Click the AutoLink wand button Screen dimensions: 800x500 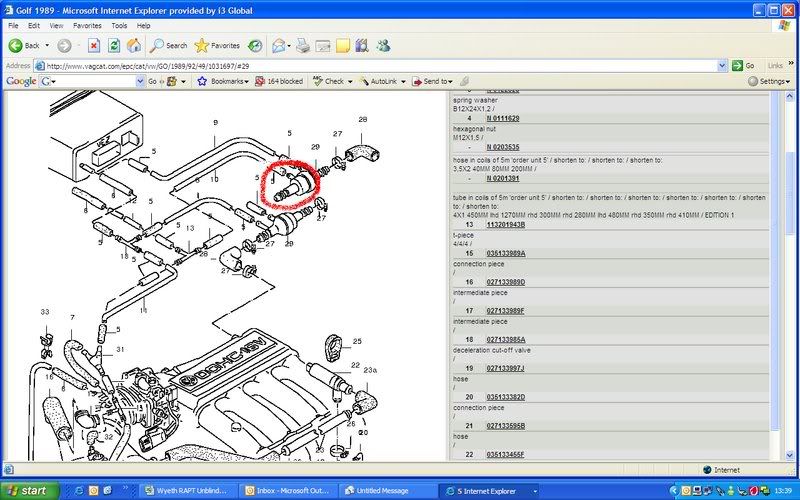(379, 81)
